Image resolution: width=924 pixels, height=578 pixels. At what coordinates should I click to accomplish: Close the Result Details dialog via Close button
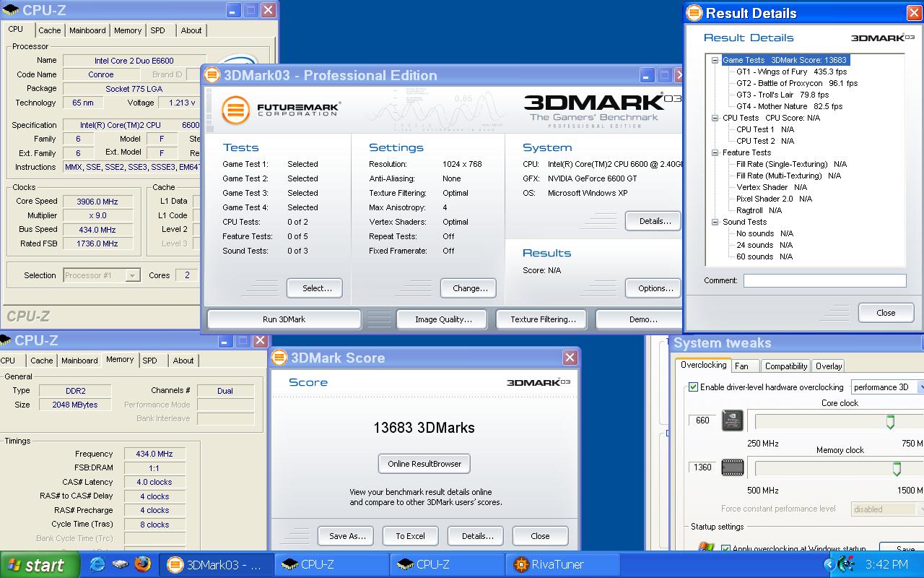886,313
